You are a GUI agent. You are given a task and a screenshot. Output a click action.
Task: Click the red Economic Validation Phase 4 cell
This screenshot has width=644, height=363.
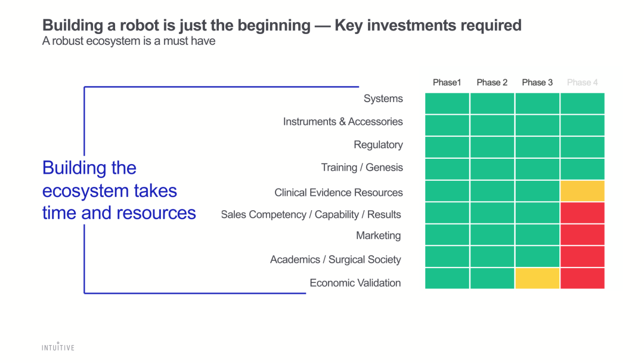[583, 278]
